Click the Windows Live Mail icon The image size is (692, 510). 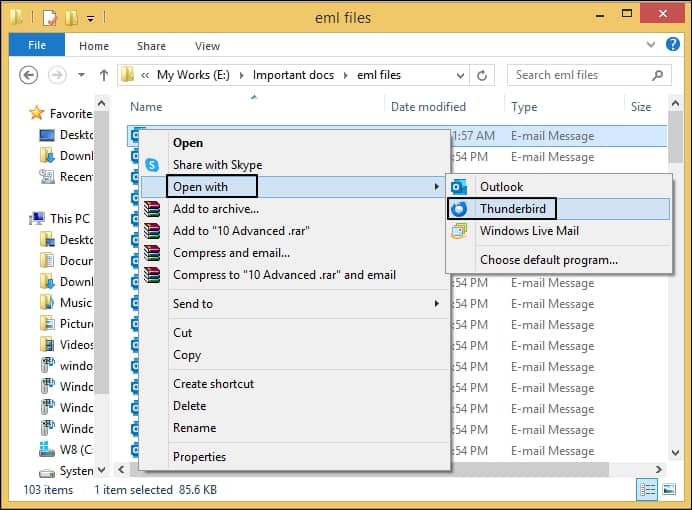(x=459, y=231)
